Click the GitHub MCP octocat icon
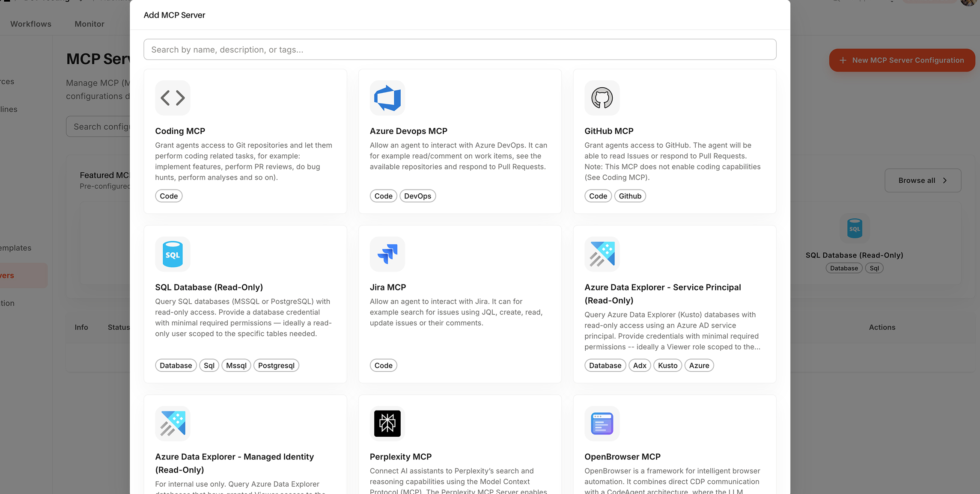 [x=602, y=98]
